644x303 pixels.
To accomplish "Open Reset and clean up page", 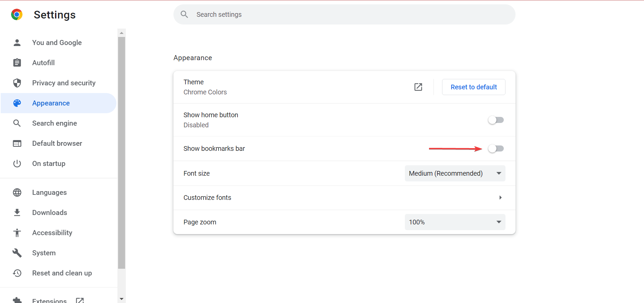I will pos(62,273).
